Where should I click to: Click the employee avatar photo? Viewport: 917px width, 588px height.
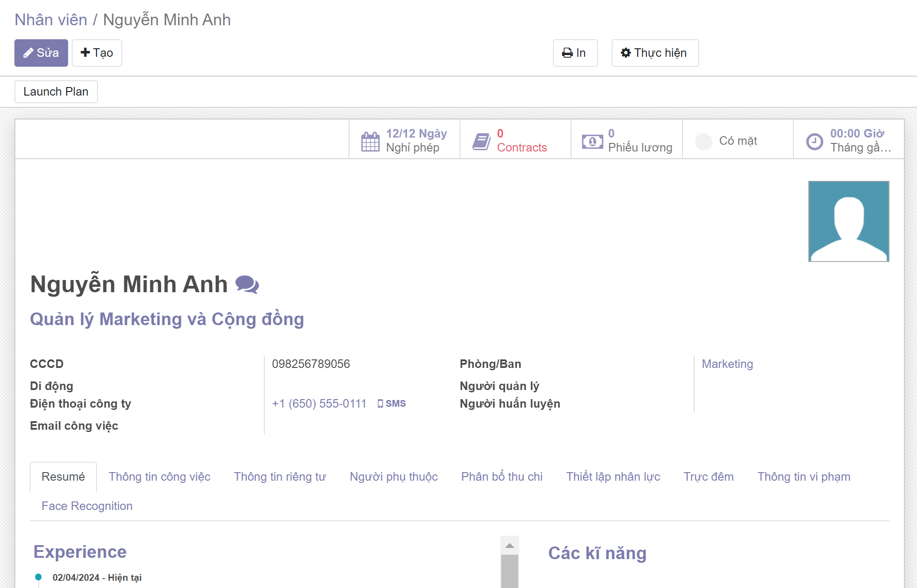(848, 221)
